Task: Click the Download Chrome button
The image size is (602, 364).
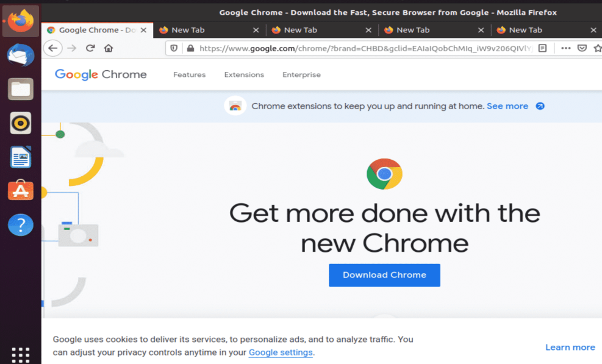Action: click(384, 275)
